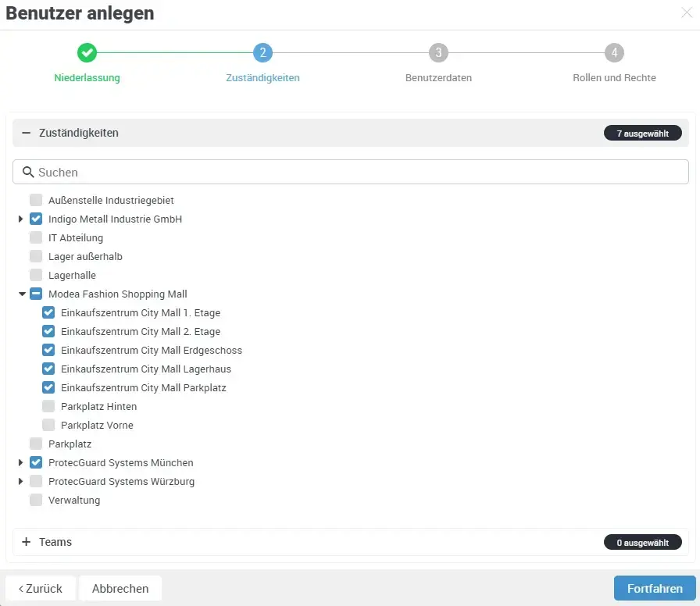Expand ProtecGuard Systems München node
Viewport: 700px width, 606px height.
pyautogui.click(x=21, y=463)
